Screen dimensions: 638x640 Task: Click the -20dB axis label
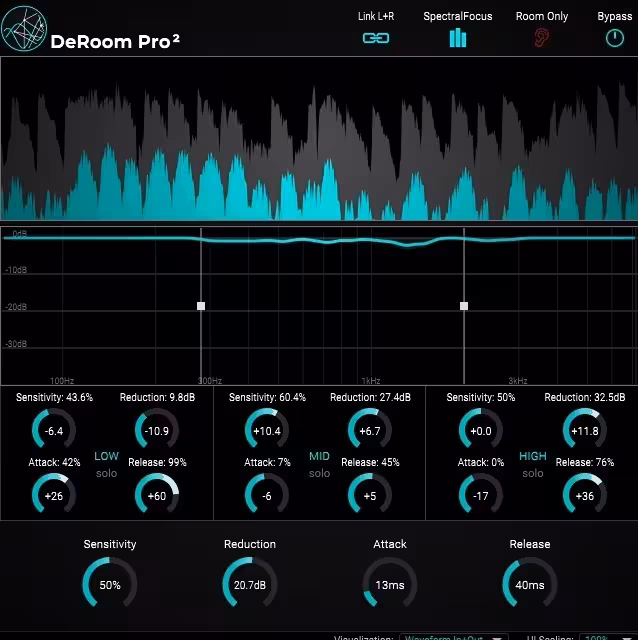[16, 307]
